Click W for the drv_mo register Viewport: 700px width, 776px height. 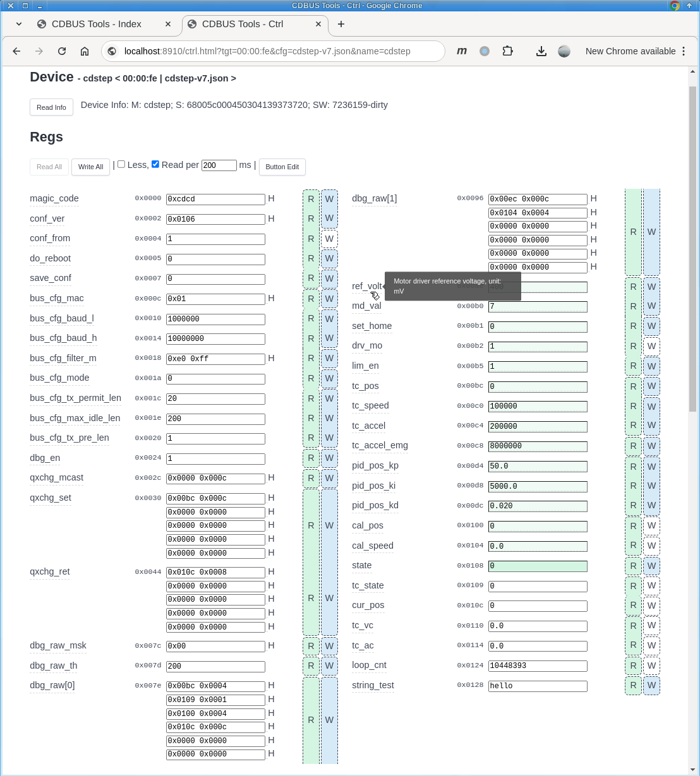(x=651, y=346)
